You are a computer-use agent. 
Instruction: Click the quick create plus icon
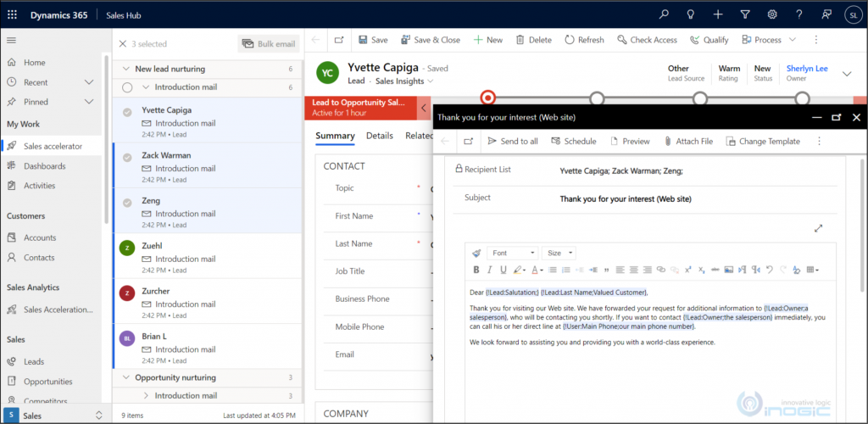718,15
